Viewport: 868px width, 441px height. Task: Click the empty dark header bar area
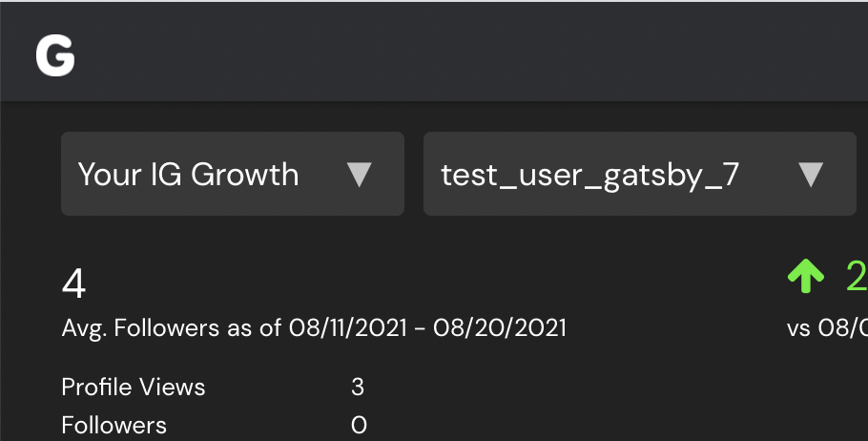[470, 51]
